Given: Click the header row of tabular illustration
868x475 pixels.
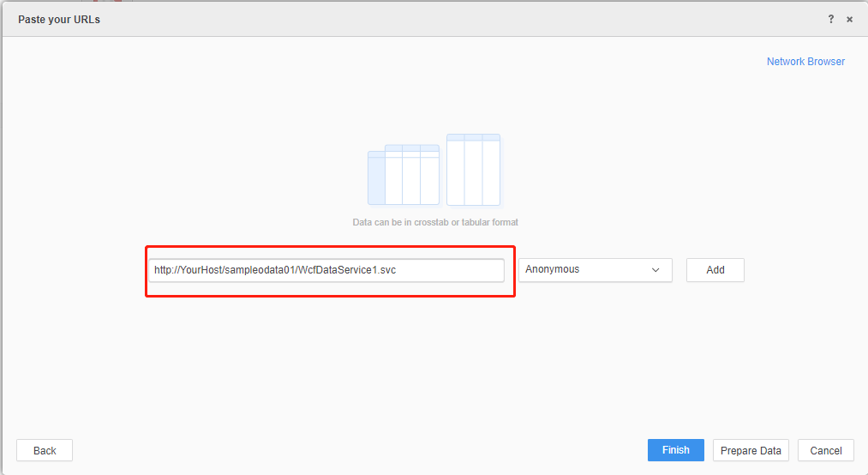Looking at the screenshot, I should pyautogui.click(x=473, y=138).
